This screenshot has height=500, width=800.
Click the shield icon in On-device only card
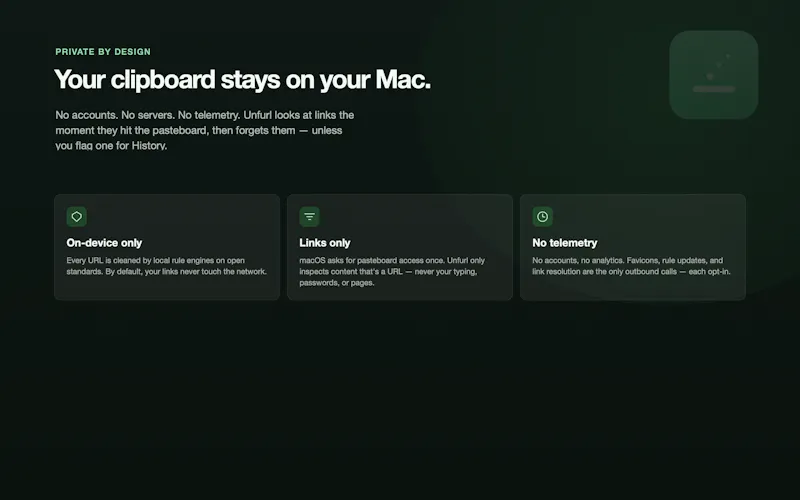click(77, 216)
